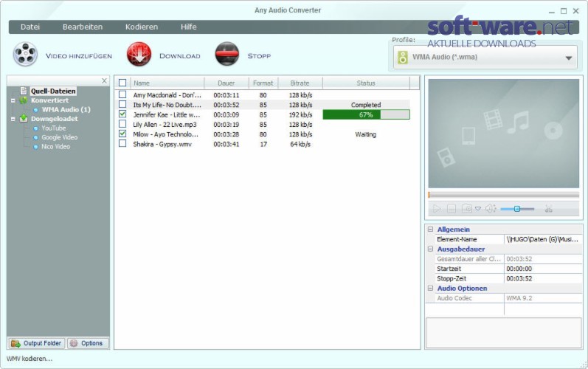
Task: Click the bullet icon beside YouTube
Action: point(35,128)
